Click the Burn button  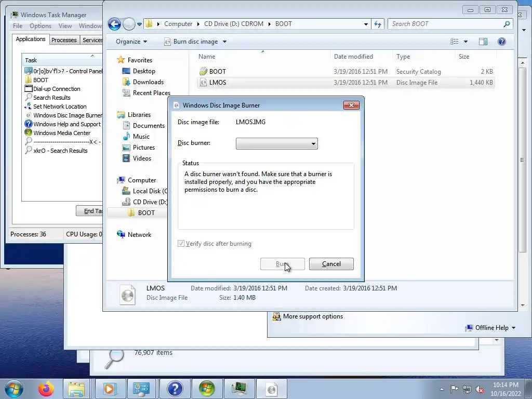282,263
